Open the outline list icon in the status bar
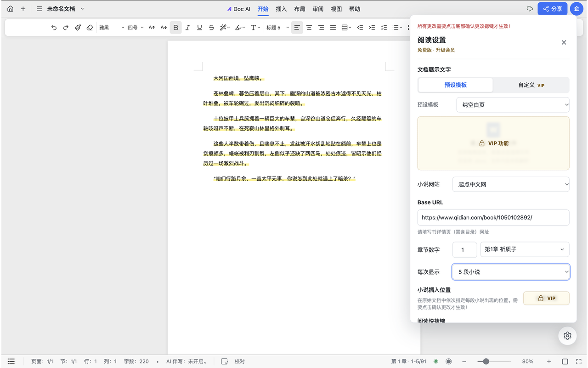Screen dimensions: 588x368 click(11, 362)
